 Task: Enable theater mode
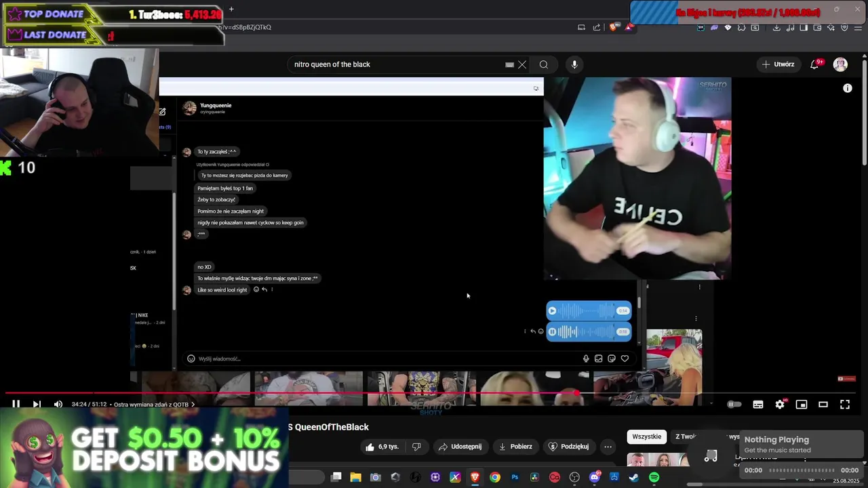823,405
